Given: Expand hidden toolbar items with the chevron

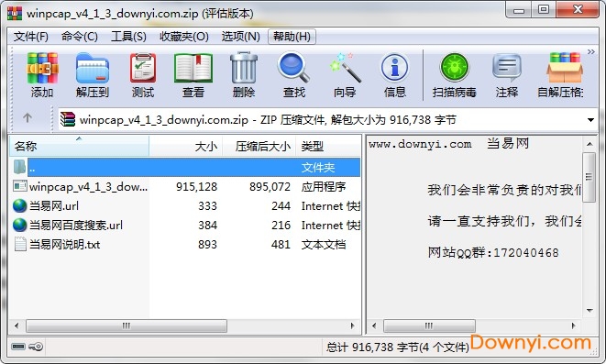Looking at the screenshot, I should pos(591,51).
